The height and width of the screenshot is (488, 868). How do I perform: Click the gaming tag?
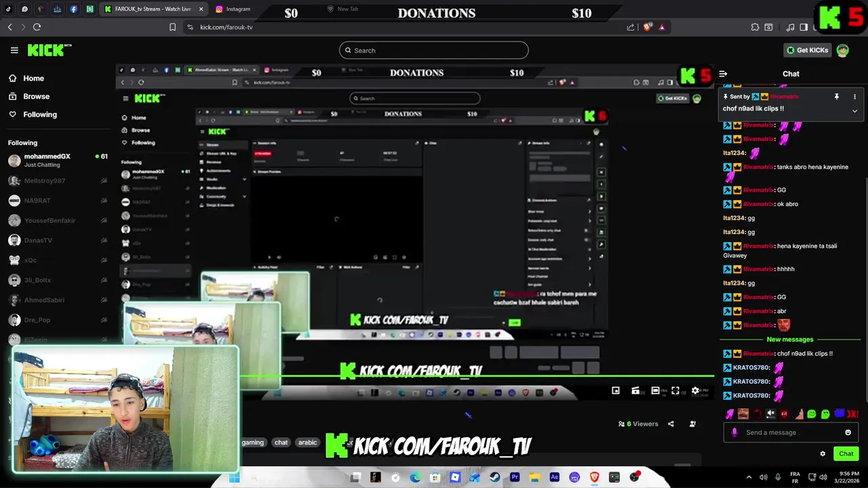(x=252, y=443)
